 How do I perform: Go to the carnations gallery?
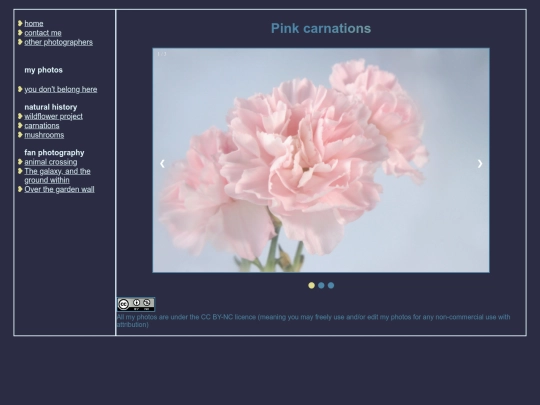pyautogui.click(x=42, y=125)
